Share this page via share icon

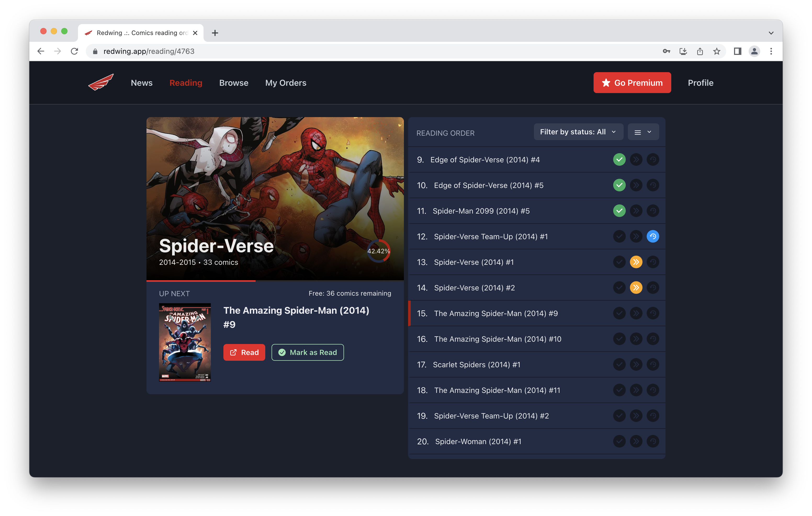tap(700, 51)
